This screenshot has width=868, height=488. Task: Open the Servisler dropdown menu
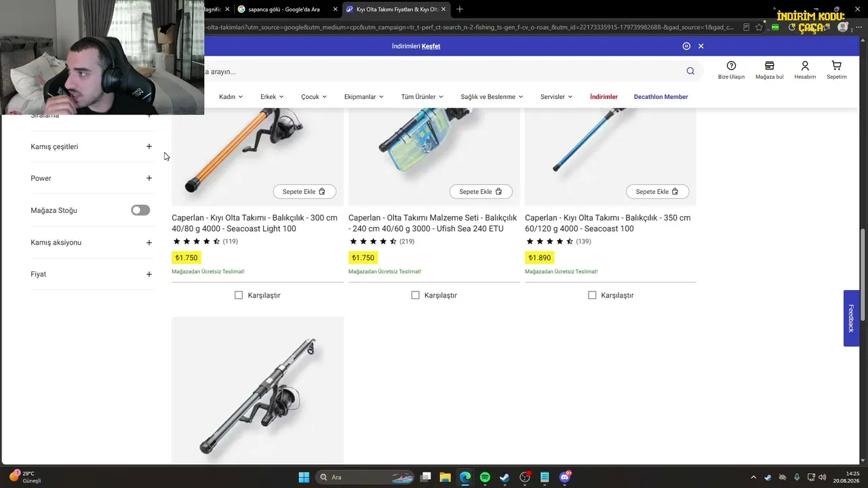click(557, 97)
